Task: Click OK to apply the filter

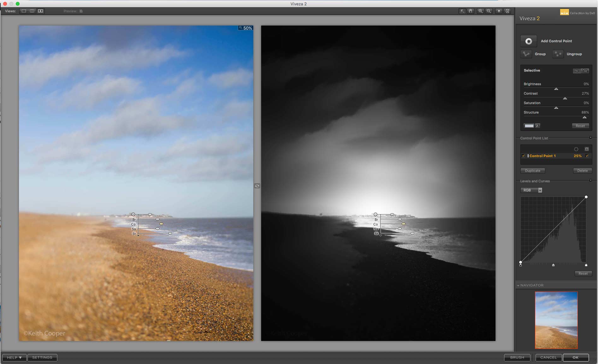Action: [576, 357]
